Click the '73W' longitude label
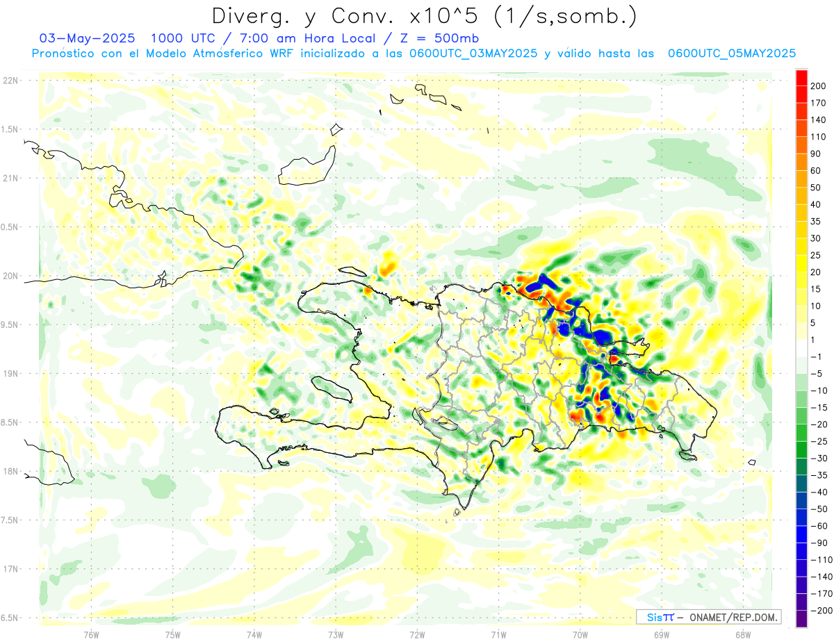 click(x=336, y=635)
